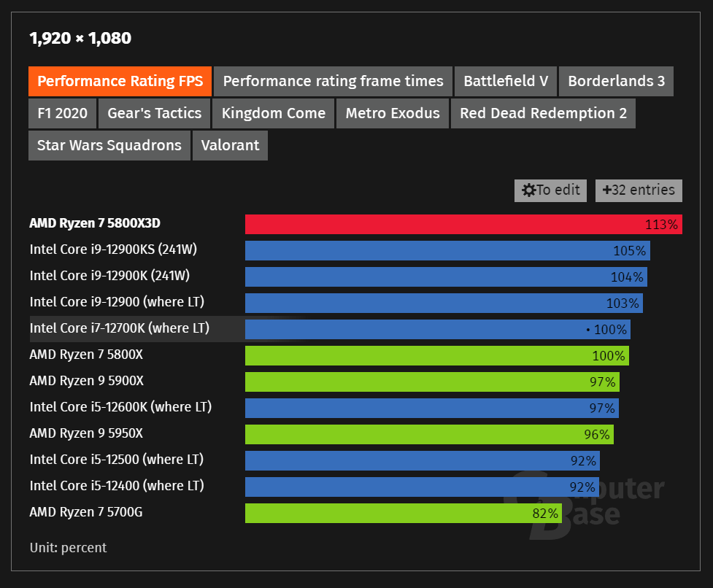
Task: Select the AMD Ryzen 7 5700G label
Action: tap(86, 513)
